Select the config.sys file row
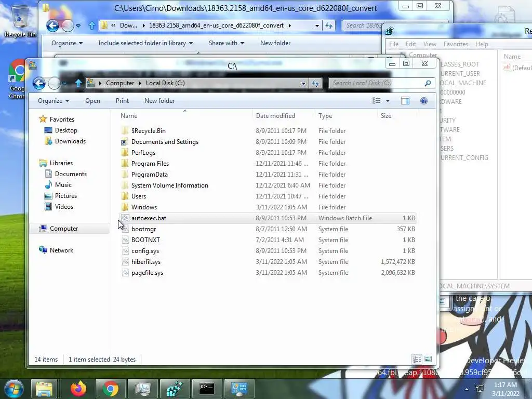The height and width of the screenshot is (399, 532). pyautogui.click(x=268, y=251)
